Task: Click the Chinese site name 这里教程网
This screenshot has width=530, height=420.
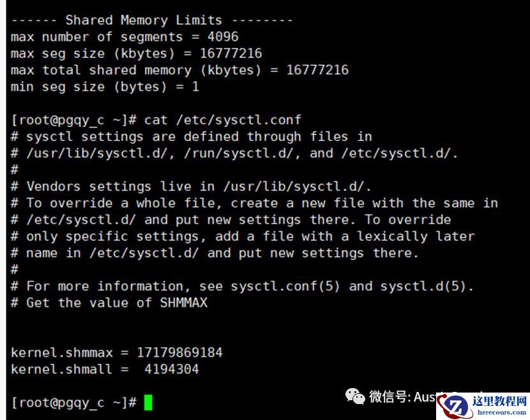Action: pos(499,401)
